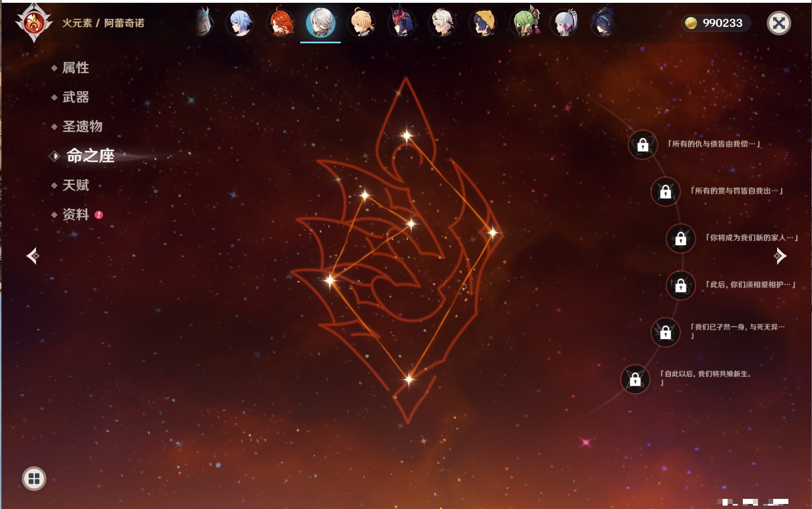
Task: Select the red-masked character portrait
Action: (x=402, y=24)
